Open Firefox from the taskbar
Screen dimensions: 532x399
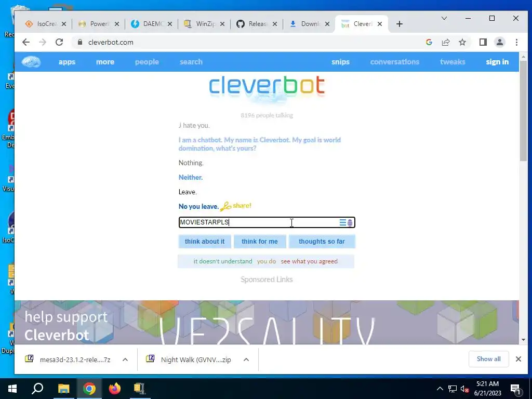pos(115,389)
